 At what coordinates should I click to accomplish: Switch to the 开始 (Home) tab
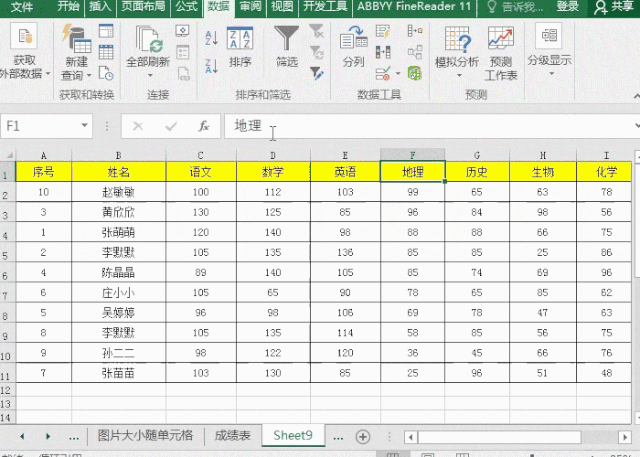tap(68, 7)
